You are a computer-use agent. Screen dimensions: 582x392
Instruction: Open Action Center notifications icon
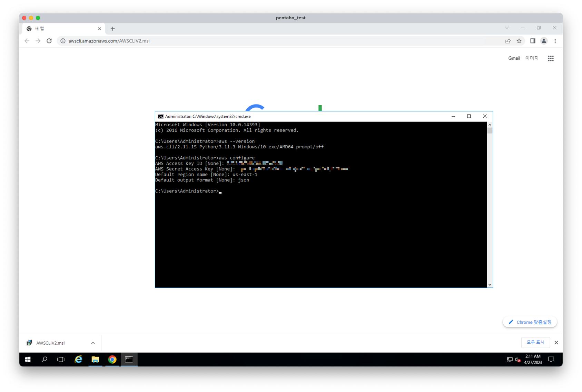click(551, 360)
